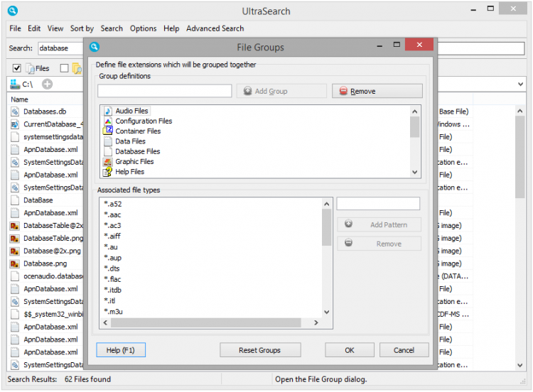
Task: Click main results scrollbar down arrow
Action: tap(519, 366)
